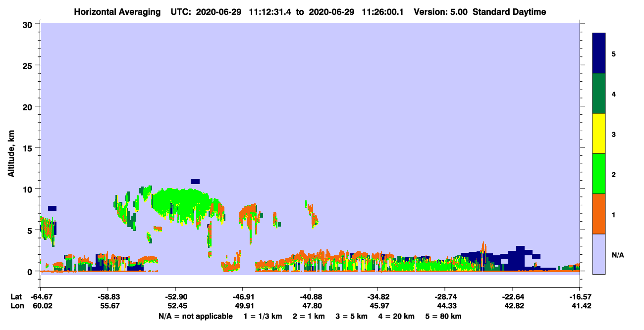Click the lavender N/A legend swatch
644x330 pixels.
coord(599,254)
